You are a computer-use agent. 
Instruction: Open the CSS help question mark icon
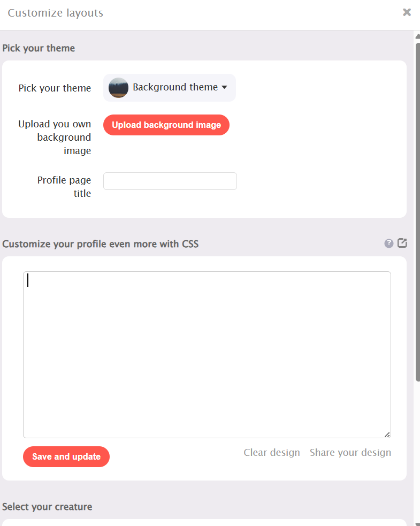pyautogui.click(x=389, y=243)
